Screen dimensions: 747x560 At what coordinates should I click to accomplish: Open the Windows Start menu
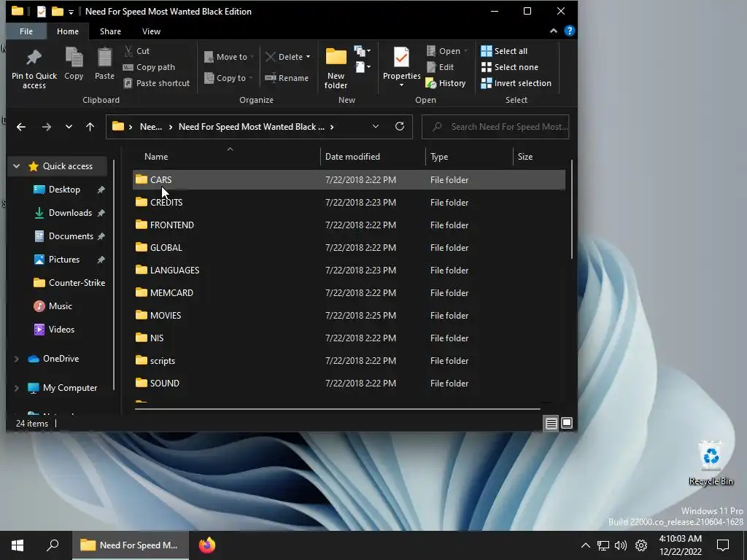18,545
